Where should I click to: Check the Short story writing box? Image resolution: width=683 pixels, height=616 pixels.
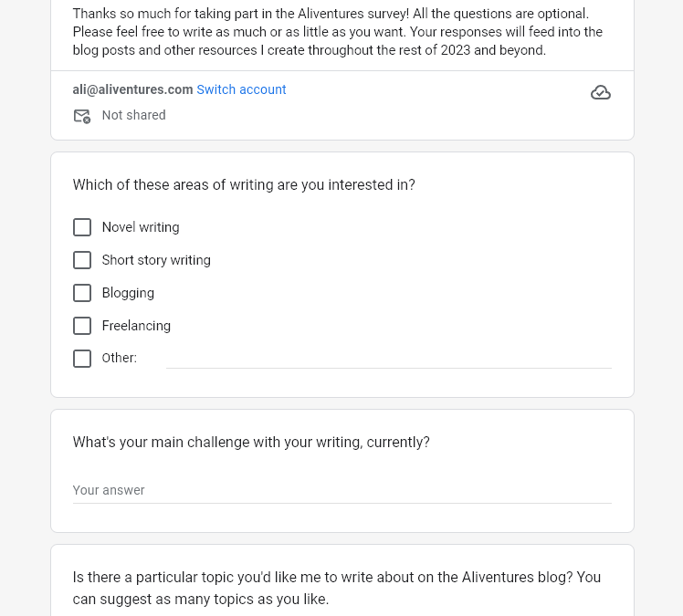[x=82, y=260]
